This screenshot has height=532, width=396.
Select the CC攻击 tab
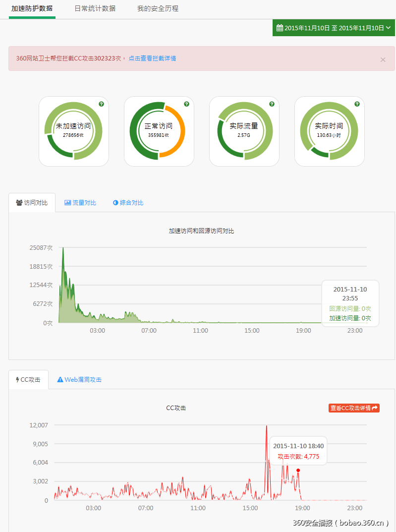pos(28,380)
